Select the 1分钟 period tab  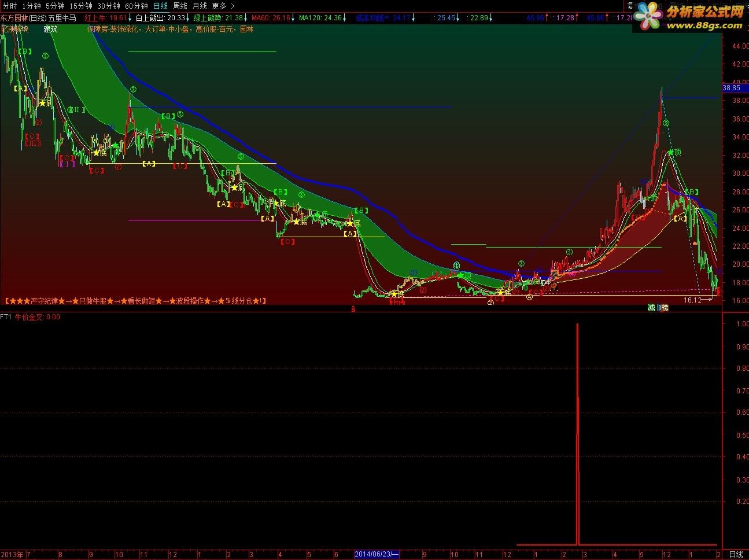(31, 6)
